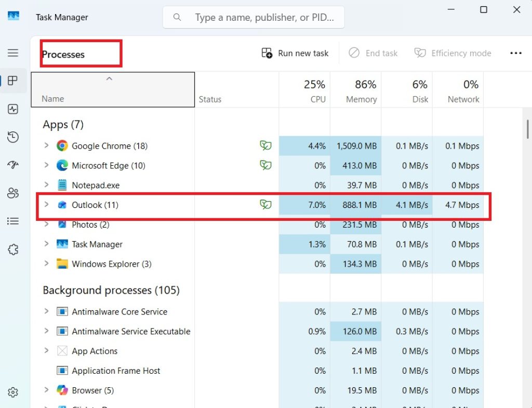Open the Users sidebar icon

point(13,193)
